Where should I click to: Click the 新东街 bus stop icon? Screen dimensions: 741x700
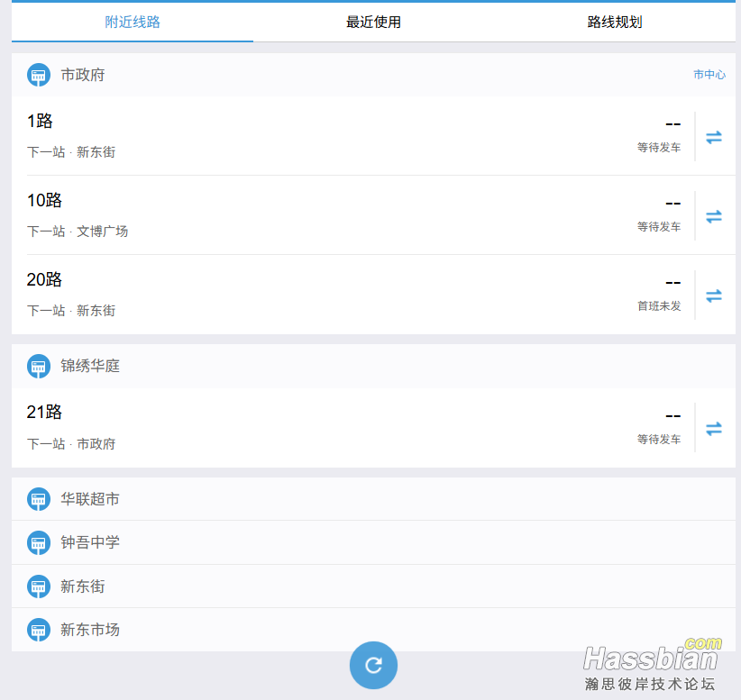pos(39,586)
